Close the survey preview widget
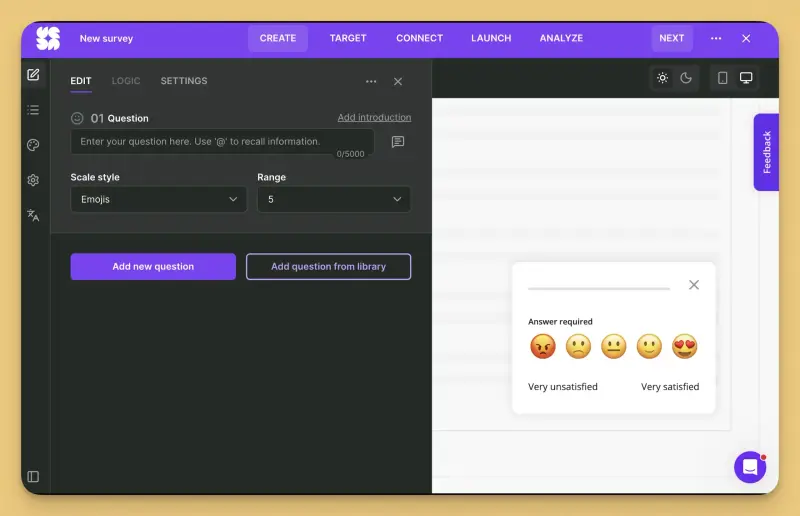This screenshot has width=800, height=516. (x=694, y=285)
